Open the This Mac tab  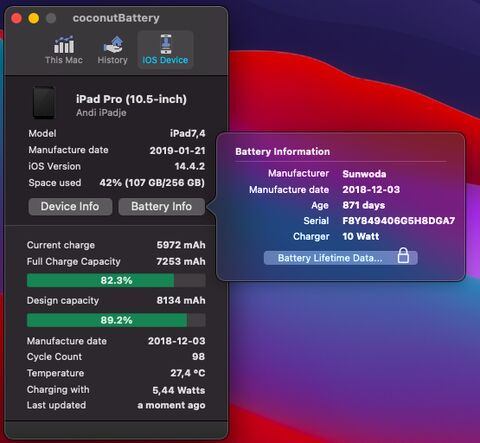(x=64, y=50)
